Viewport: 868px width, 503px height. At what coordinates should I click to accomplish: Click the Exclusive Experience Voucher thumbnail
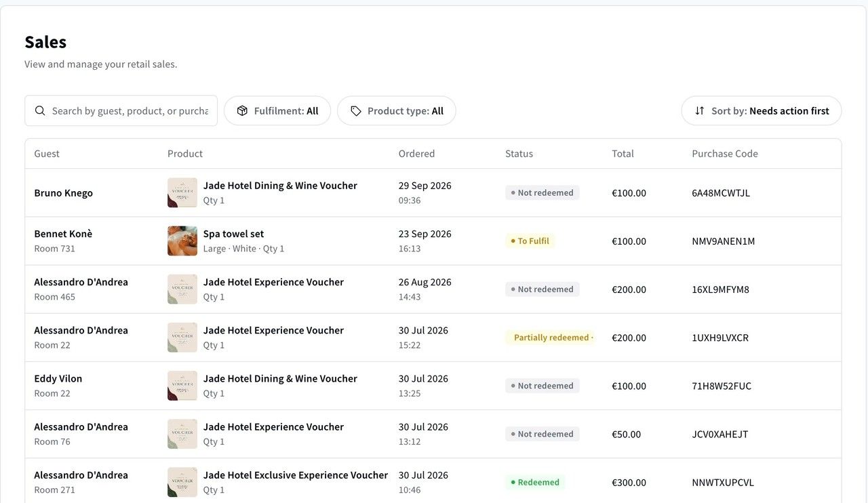[182, 482]
